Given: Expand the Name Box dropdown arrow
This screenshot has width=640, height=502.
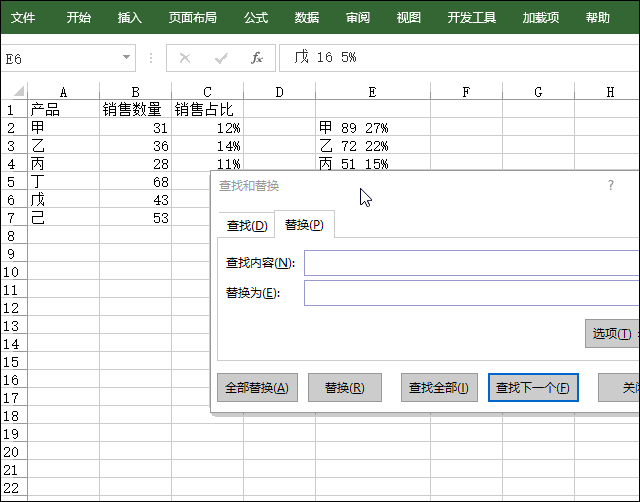Looking at the screenshot, I should pos(127,58).
